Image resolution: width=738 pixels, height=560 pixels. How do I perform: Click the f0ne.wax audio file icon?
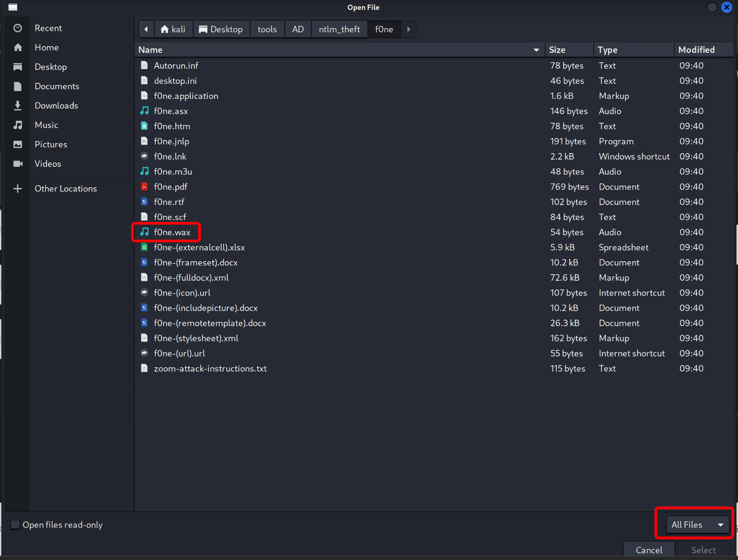tap(144, 232)
